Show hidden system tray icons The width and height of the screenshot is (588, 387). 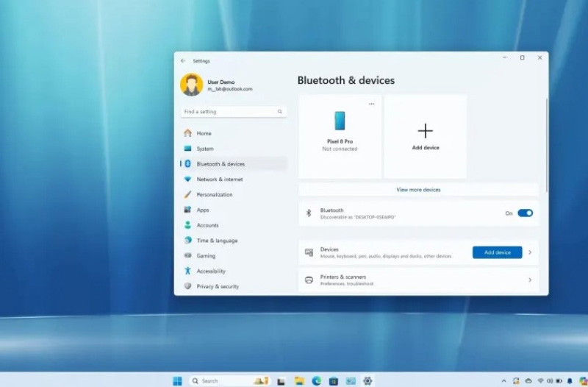503,381
